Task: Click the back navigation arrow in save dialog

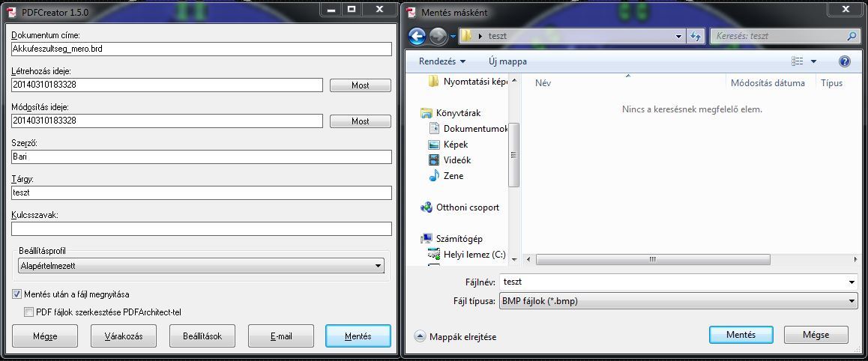Action: coord(417,37)
